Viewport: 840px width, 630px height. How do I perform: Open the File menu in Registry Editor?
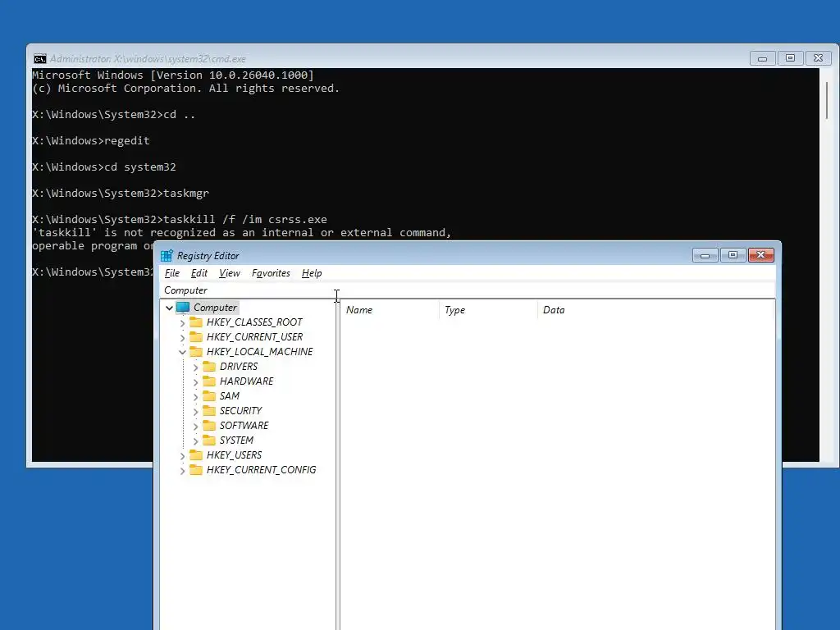(x=172, y=273)
